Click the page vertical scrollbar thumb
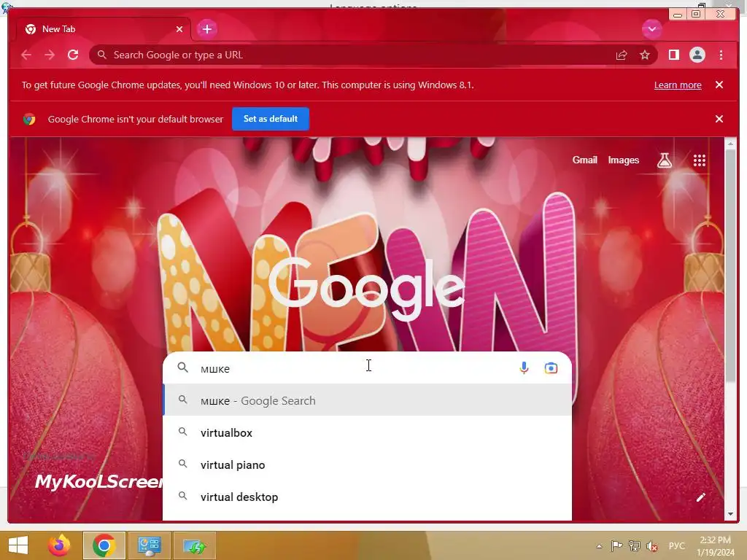 click(730, 265)
